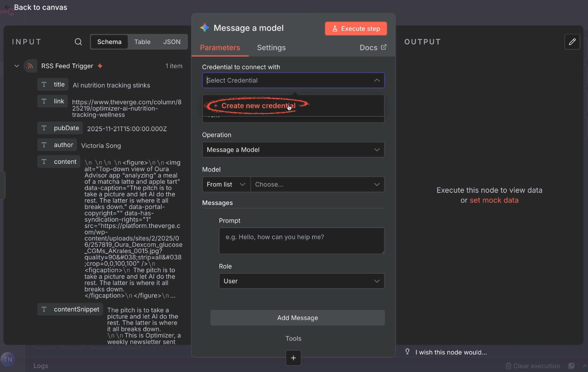Click the lightbulb icon by I wish this node

pyautogui.click(x=407, y=352)
